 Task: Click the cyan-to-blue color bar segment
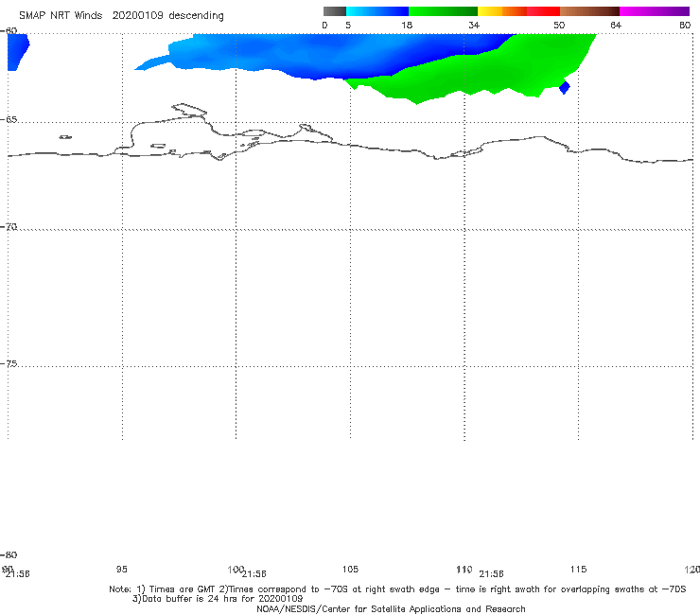click(377, 11)
